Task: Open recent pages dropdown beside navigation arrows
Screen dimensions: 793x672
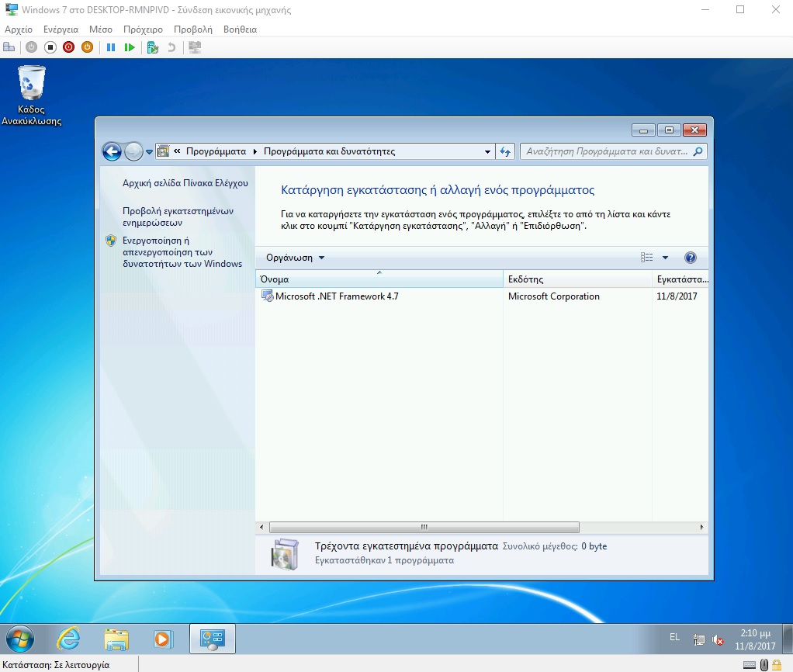Action: (x=149, y=151)
